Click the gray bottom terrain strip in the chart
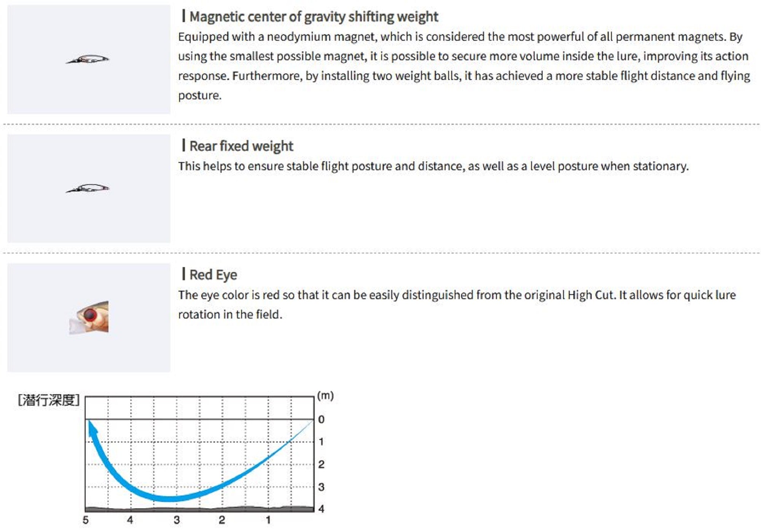761x532 pixels. [199, 508]
